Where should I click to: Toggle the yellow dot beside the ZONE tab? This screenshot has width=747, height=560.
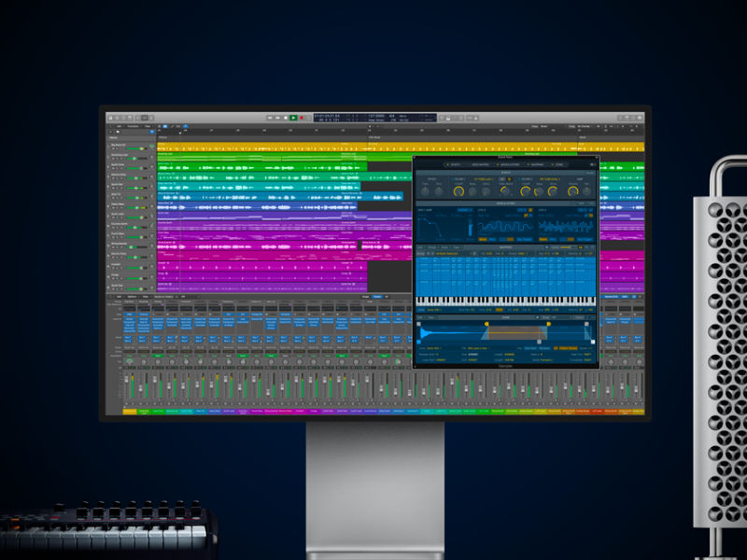(552, 165)
